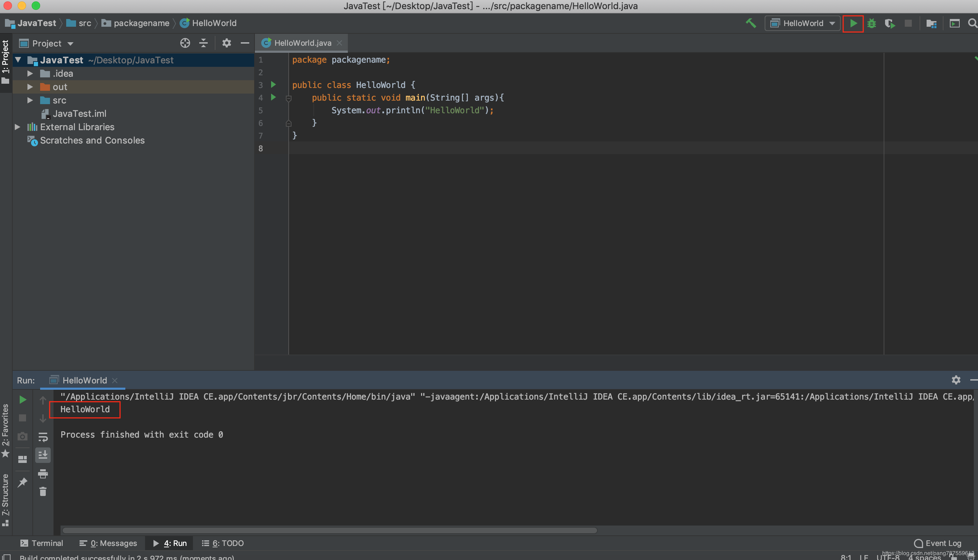
Task: Click the Clear All trash icon in Run panel
Action: (43, 491)
